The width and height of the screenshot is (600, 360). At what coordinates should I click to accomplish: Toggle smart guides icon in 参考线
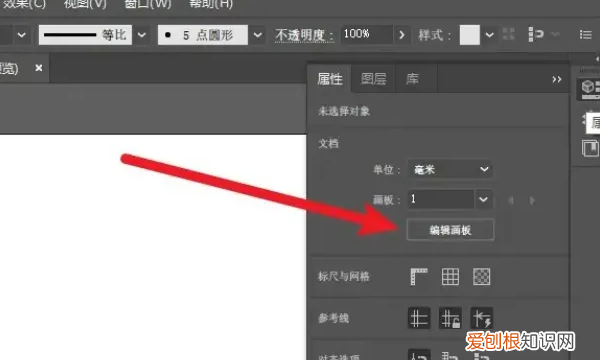tap(481, 318)
